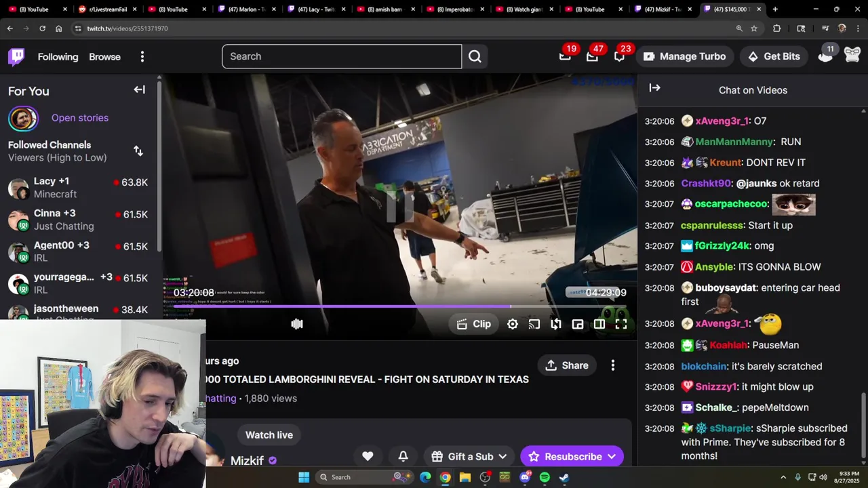Toggle theatre mode in the player
868x488 pixels.
[599, 324]
